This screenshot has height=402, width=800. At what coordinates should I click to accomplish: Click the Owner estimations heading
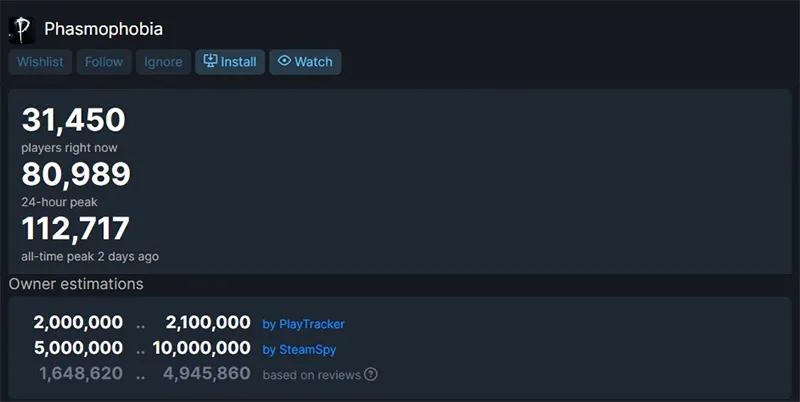pos(76,284)
